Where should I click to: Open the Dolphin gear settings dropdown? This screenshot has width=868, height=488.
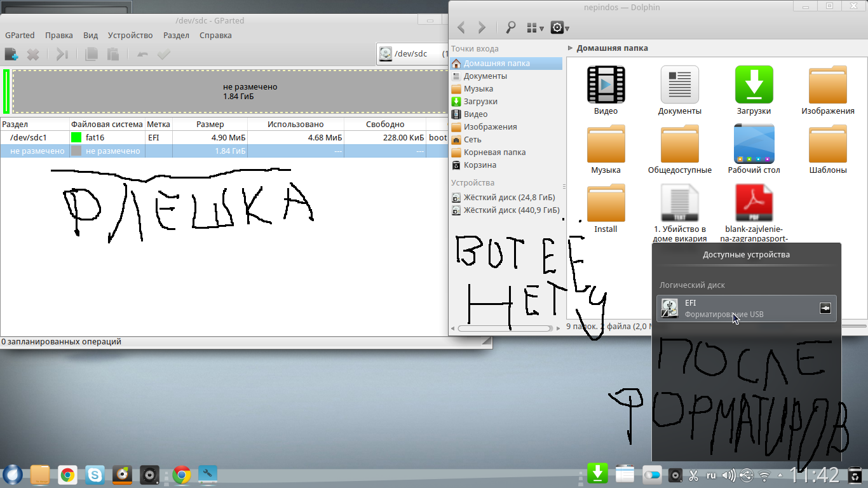(559, 28)
